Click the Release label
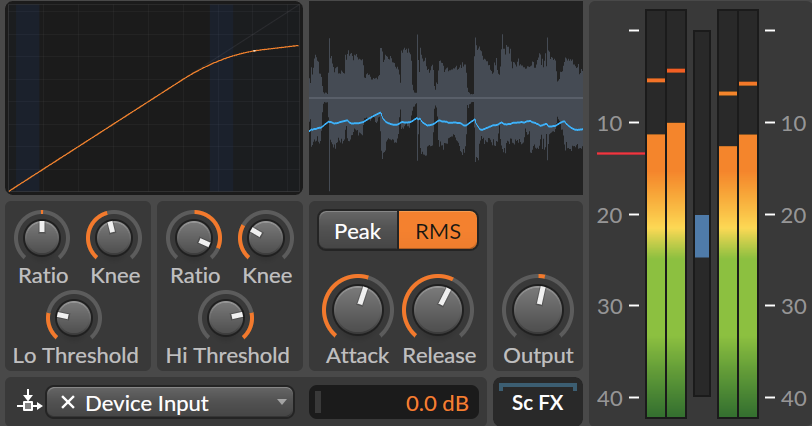Screen dimensions: 812x426 tap(439, 356)
